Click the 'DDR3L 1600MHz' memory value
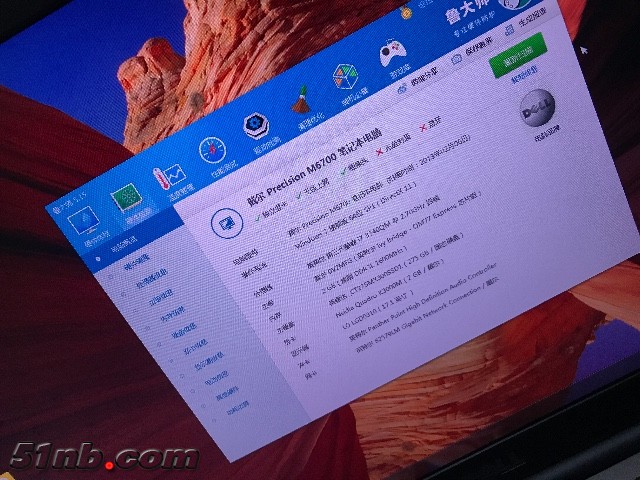Image resolution: width=640 pixels, height=480 pixels. tap(364, 270)
